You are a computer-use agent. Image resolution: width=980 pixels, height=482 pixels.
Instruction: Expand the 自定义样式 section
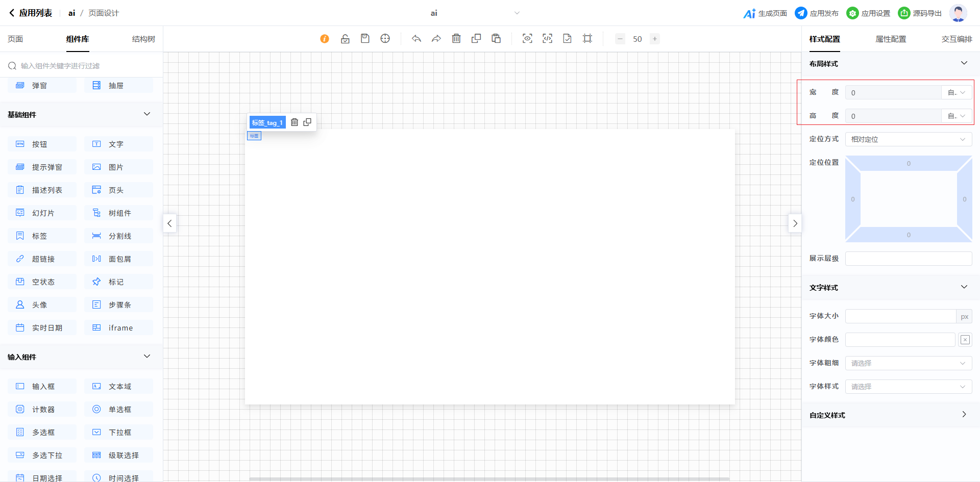pyautogui.click(x=964, y=415)
